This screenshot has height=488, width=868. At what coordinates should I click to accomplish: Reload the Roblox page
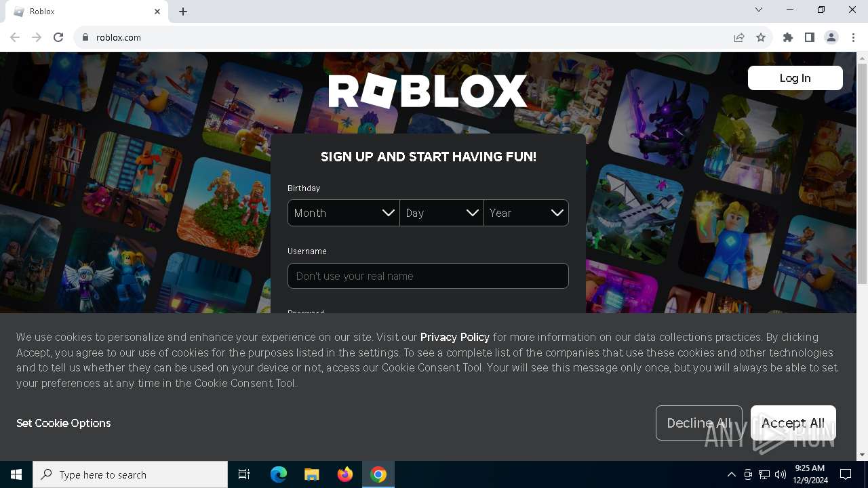(58, 37)
